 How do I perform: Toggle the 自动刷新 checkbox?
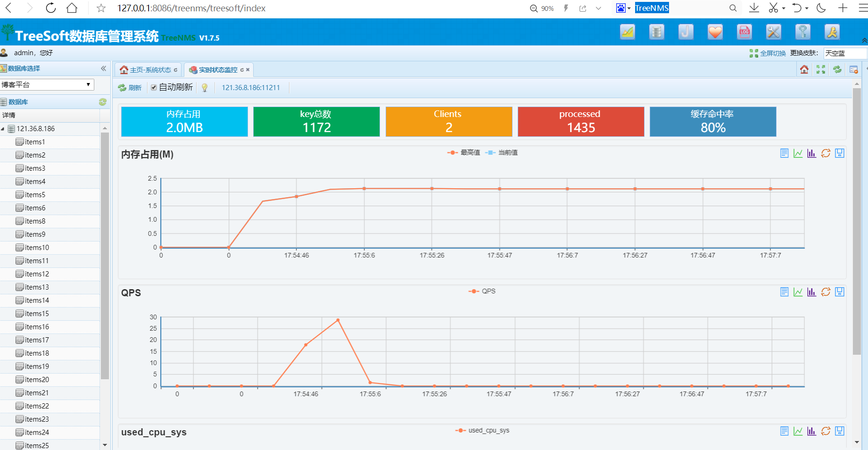[x=154, y=87]
